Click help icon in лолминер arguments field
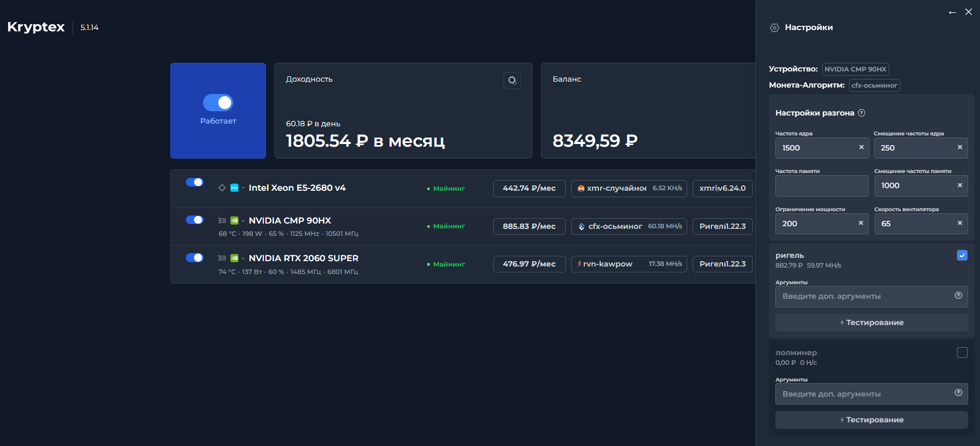 click(x=958, y=393)
